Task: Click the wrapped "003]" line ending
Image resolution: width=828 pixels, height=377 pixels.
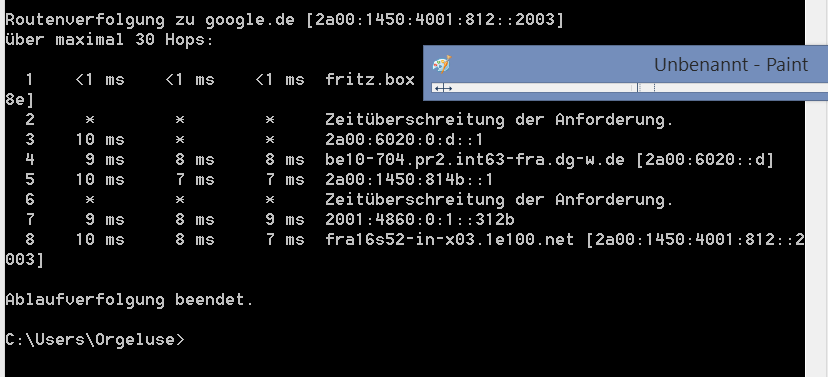Action: pos(24,260)
